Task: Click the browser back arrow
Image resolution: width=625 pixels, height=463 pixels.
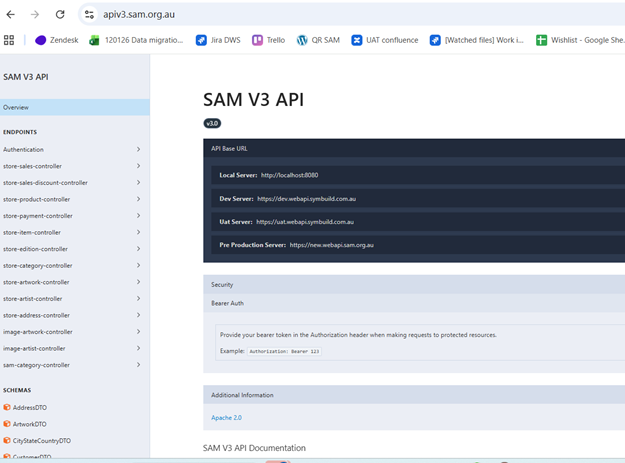Action: (x=11, y=15)
